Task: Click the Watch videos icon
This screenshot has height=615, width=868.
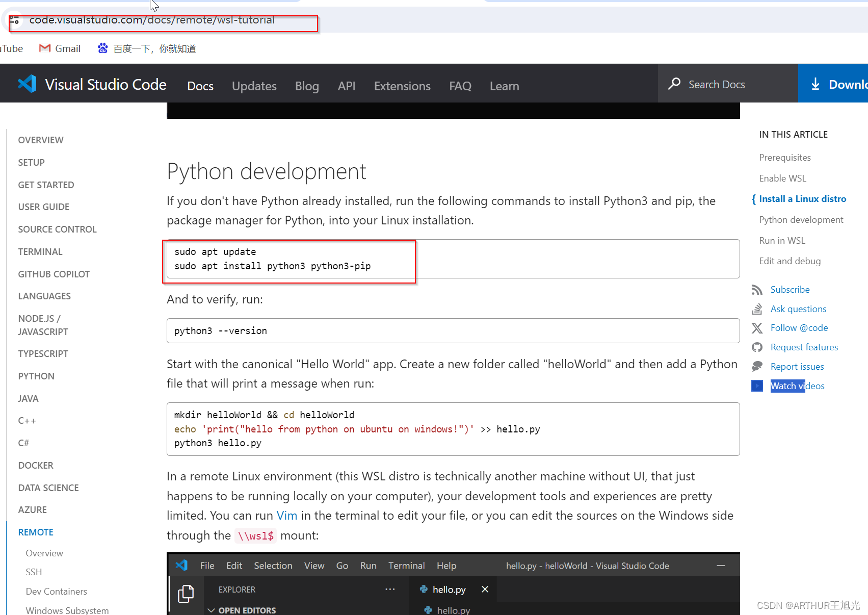Action: (758, 386)
